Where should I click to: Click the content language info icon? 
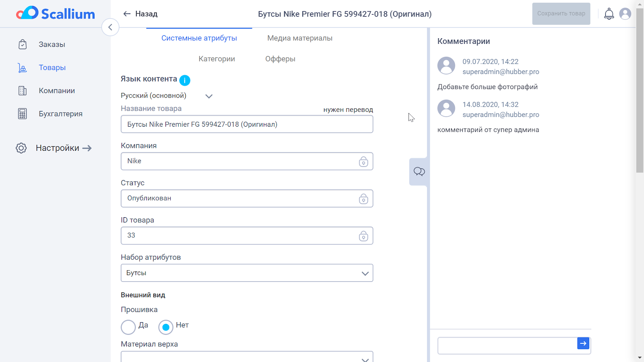pos(185,80)
